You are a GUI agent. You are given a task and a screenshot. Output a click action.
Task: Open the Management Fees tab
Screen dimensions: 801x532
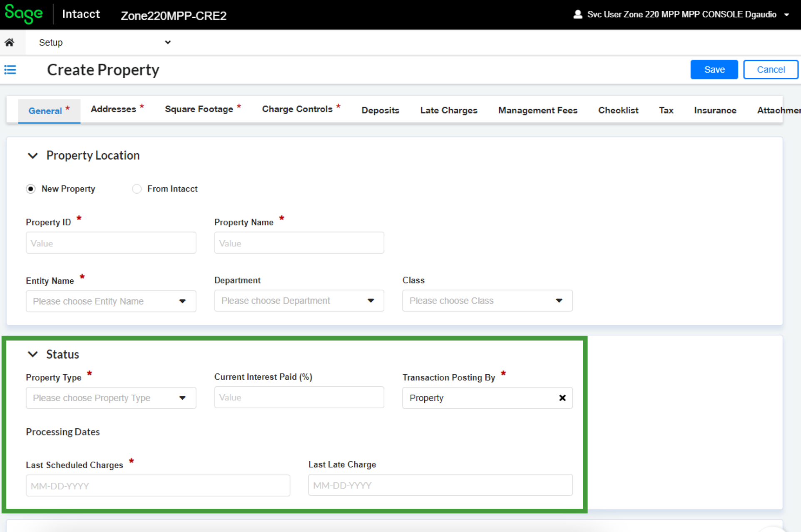coord(538,110)
